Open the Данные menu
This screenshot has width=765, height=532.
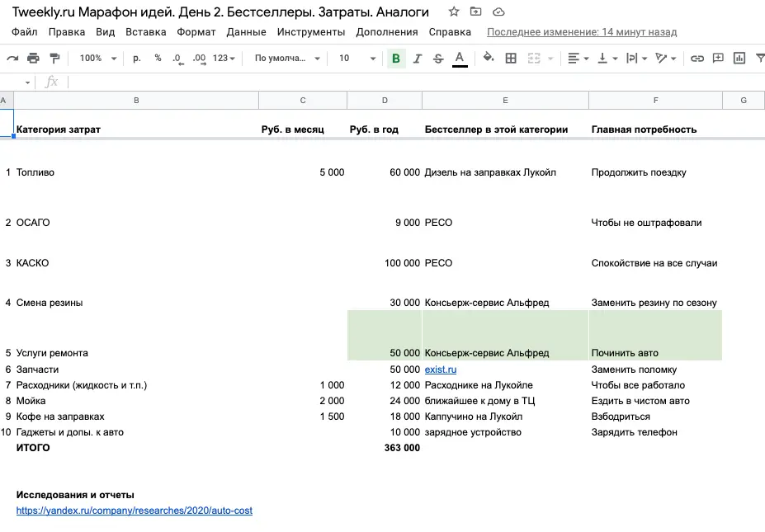pyautogui.click(x=246, y=32)
